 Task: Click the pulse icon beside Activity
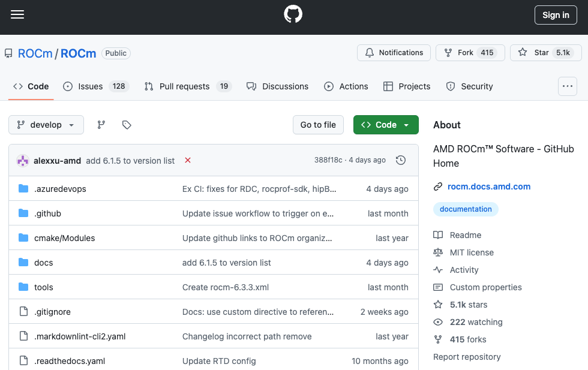(x=438, y=269)
